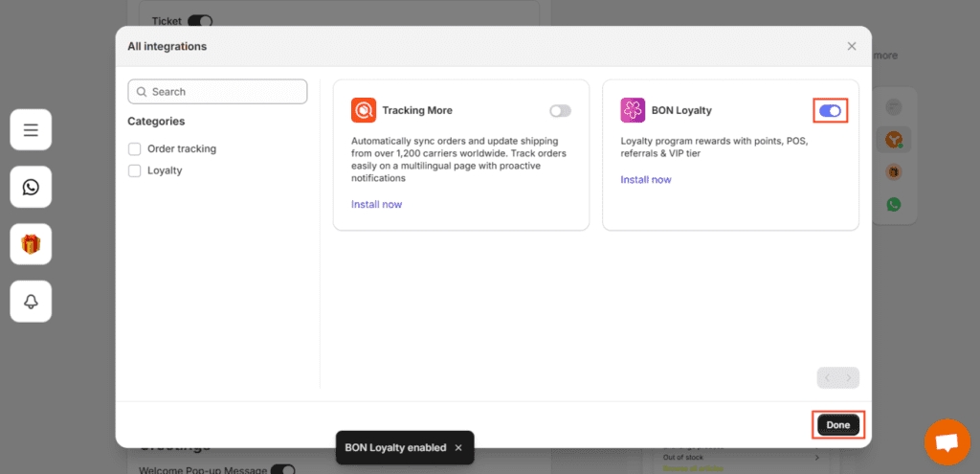Open the notification bell widget
Image resolution: width=980 pixels, height=474 pixels.
[31, 302]
